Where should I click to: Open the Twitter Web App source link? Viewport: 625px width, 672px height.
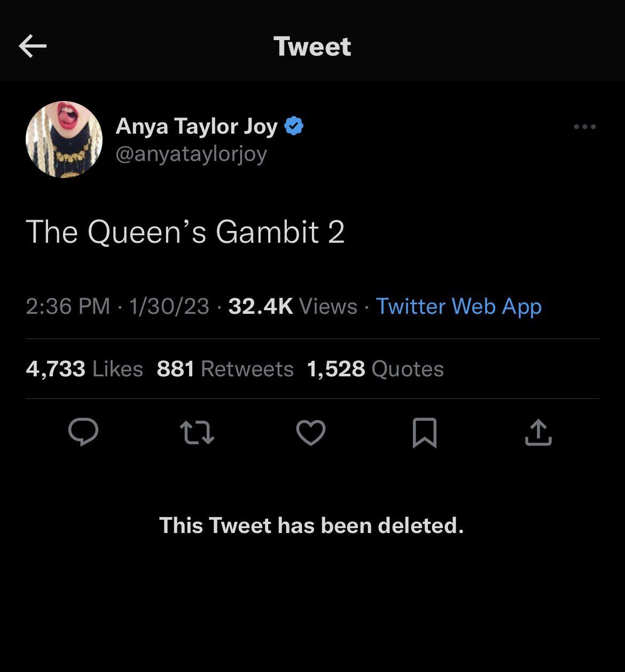point(458,306)
